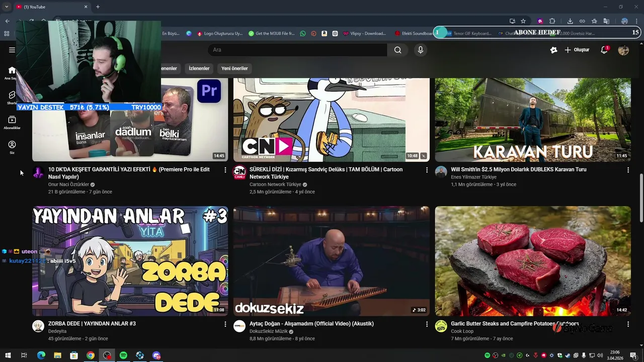
Task: Open options for 10 DK'DA KEŞFET video
Action: 225,170
